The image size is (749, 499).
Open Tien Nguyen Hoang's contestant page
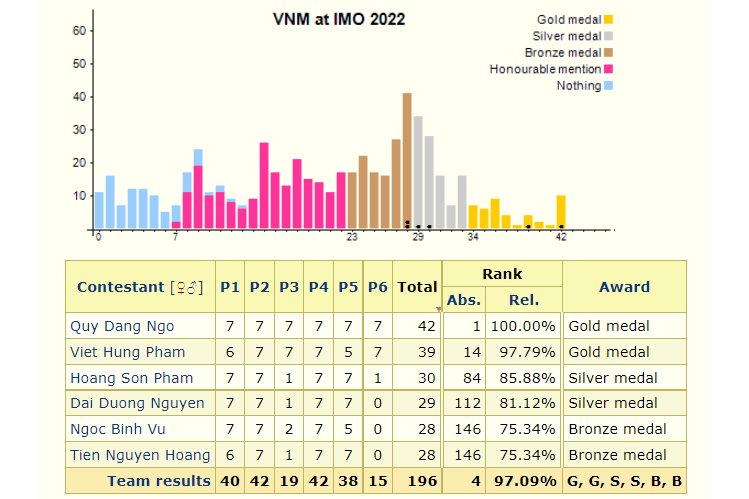pyautogui.click(x=140, y=455)
